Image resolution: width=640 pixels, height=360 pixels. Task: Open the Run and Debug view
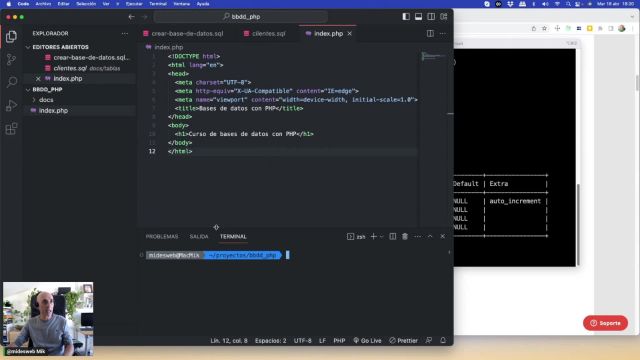tap(11, 105)
